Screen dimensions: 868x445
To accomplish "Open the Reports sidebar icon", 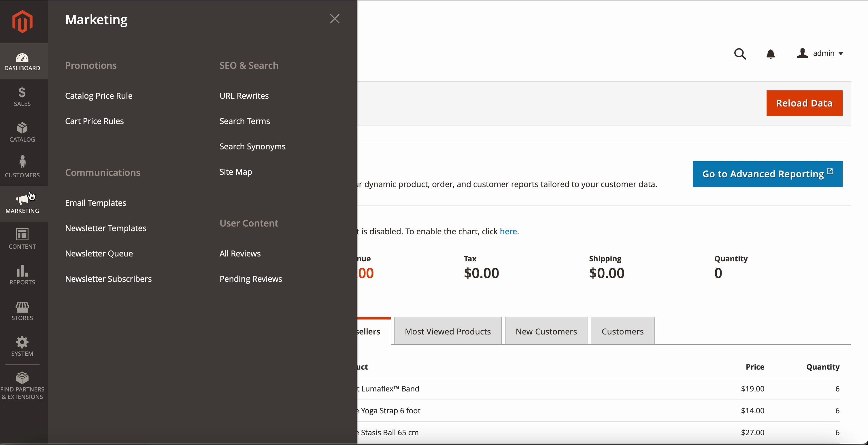I will [x=22, y=274].
